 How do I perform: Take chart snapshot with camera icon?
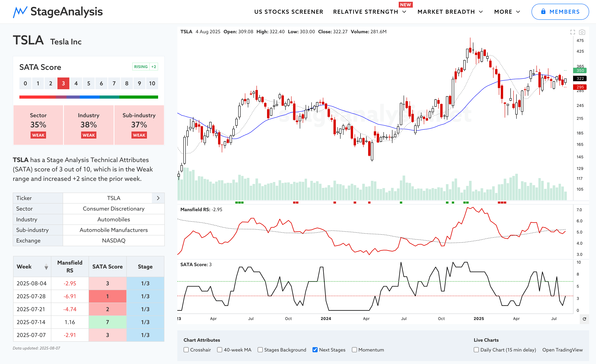coord(582,32)
